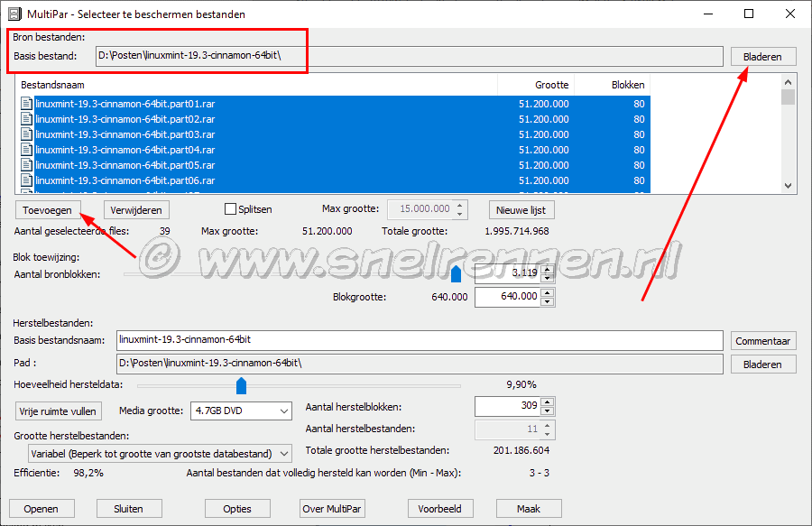
Task: Click the Openen button
Action: click(42, 509)
